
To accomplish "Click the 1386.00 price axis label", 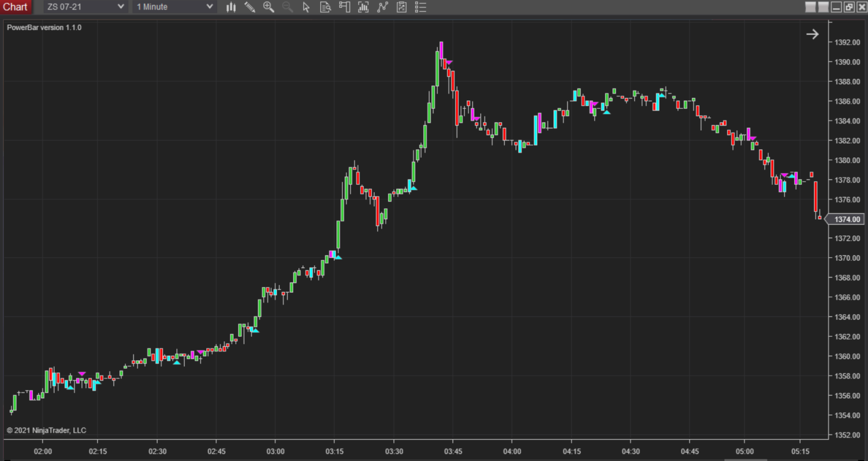I will [x=847, y=101].
